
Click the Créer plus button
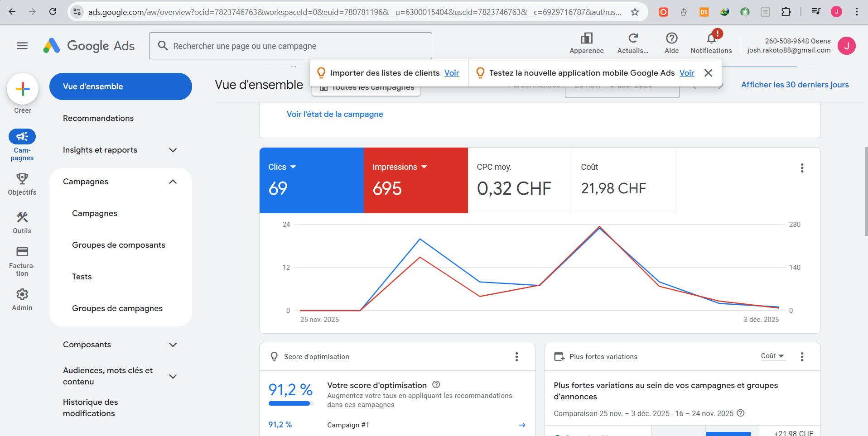pos(23,89)
